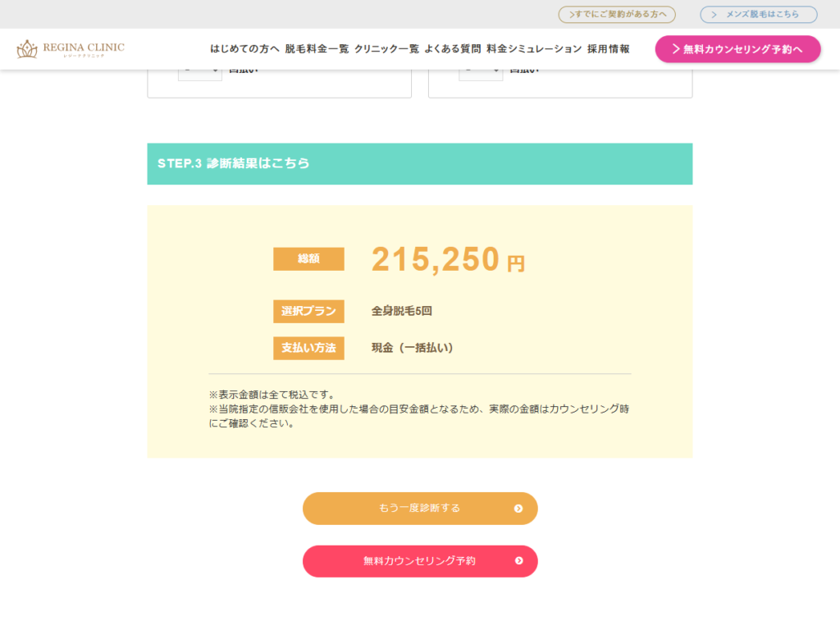Click もう一度診断する orange button
The height and width of the screenshot is (621, 840).
coord(420,509)
